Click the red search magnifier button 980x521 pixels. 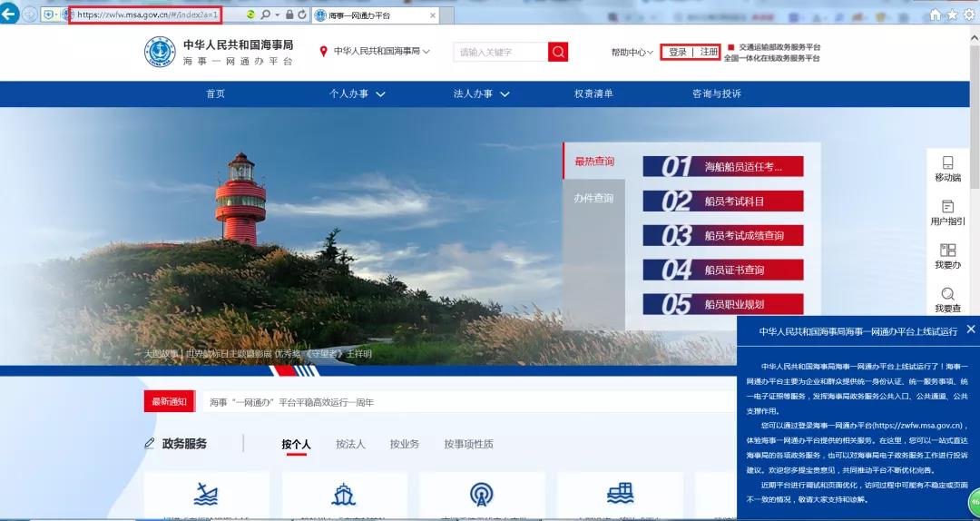558,52
